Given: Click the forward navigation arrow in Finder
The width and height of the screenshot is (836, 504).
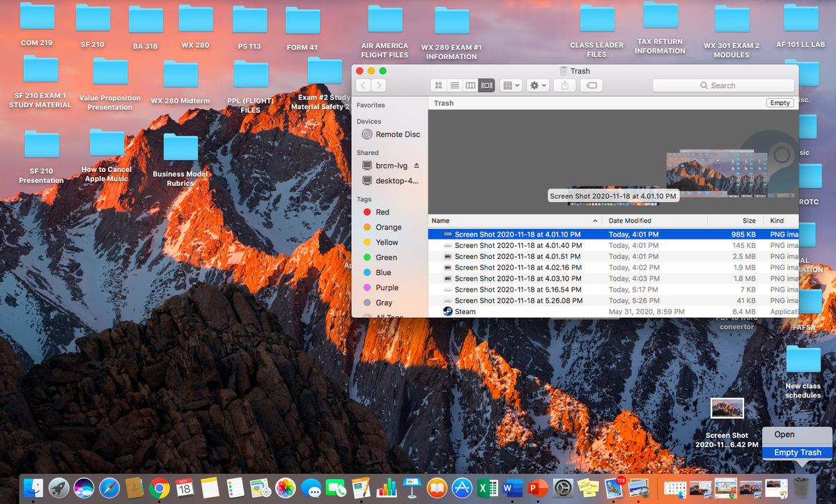Looking at the screenshot, I should [x=378, y=85].
